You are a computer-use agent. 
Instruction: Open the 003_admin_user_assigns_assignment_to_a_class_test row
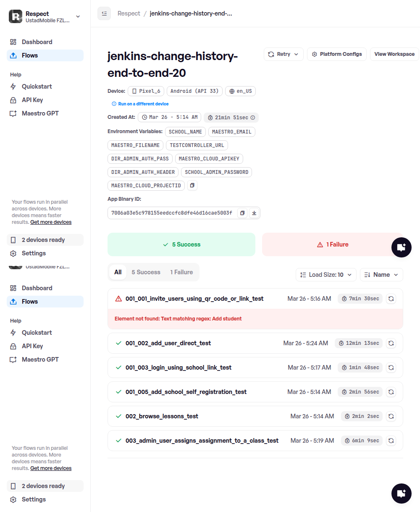coord(202,441)
